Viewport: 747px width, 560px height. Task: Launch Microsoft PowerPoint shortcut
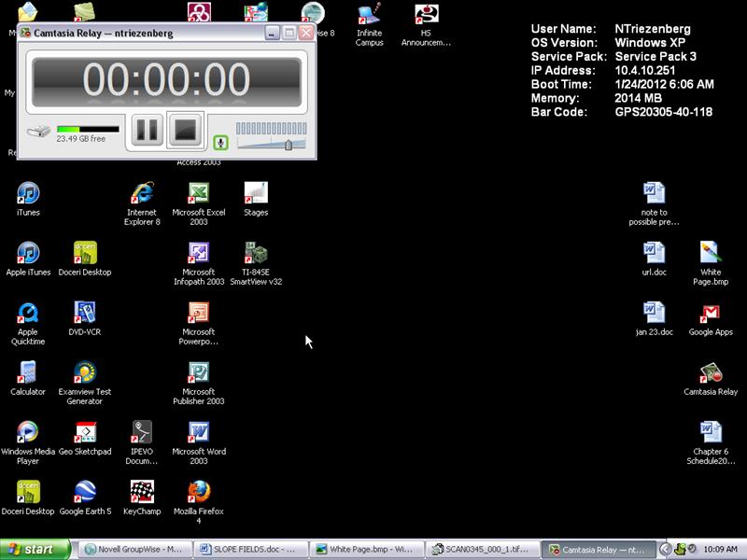coord(199,323)
